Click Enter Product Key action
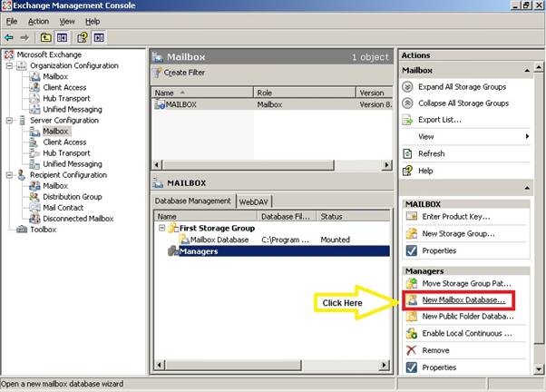Screen dimensions: 546x392 pyautogui.click(x=456, y=216)
